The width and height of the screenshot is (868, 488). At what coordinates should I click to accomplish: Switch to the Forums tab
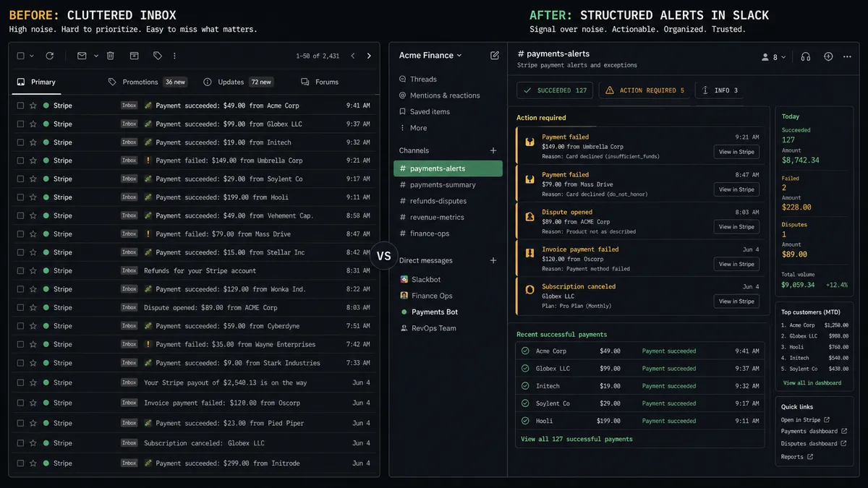pyautogui.click(x=320, y=82)
